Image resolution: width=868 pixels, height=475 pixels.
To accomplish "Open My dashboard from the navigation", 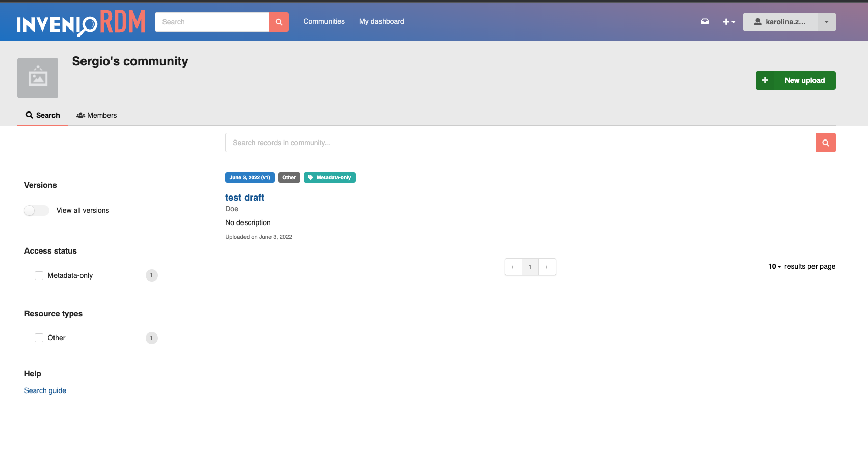I will (382, 21).
